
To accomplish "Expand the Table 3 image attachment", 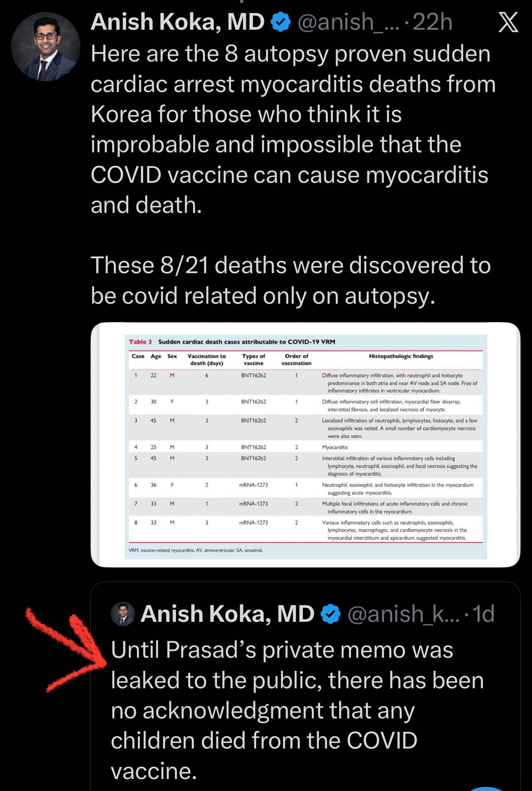I will click(x=305, y=444).
